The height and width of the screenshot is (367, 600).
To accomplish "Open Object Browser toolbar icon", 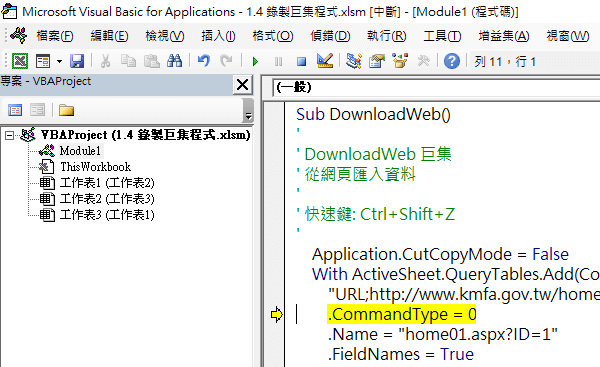I will (400, 61).
